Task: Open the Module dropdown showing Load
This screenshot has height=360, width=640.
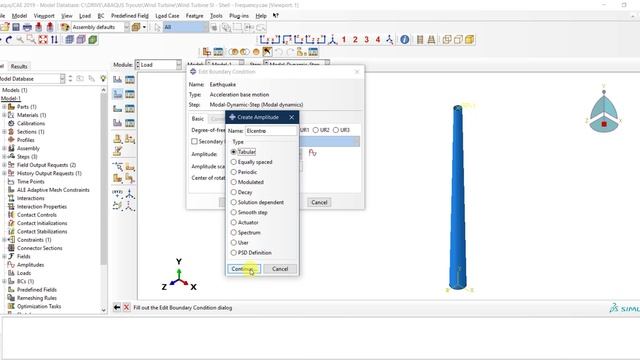Action: (x=158, y=65)
